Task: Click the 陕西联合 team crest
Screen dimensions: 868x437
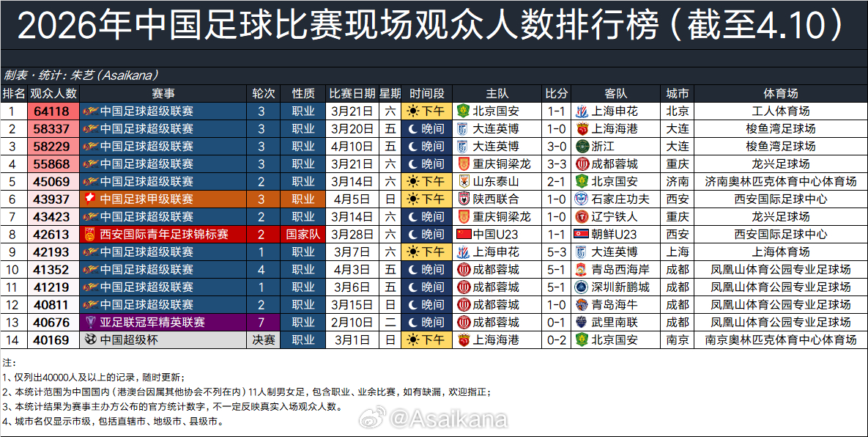Action: [462, 199]
